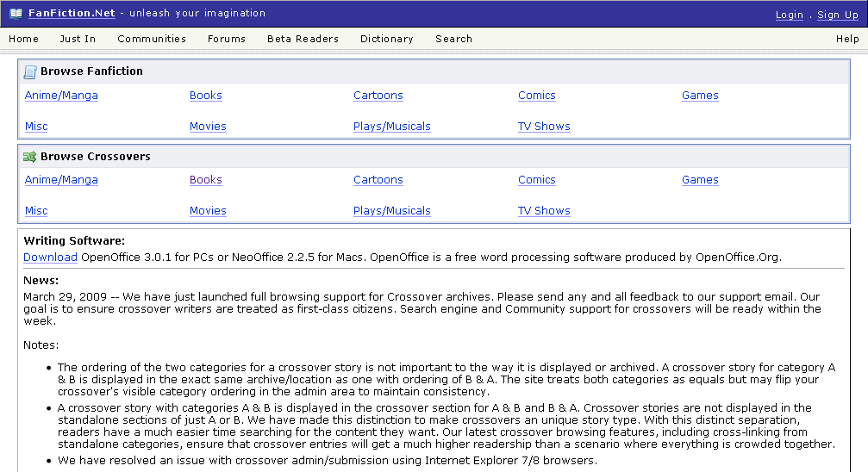The width and height of the screenshot is (868, 472).
Task: Click the 'News:' heading
Action: [x=41, y=281]
